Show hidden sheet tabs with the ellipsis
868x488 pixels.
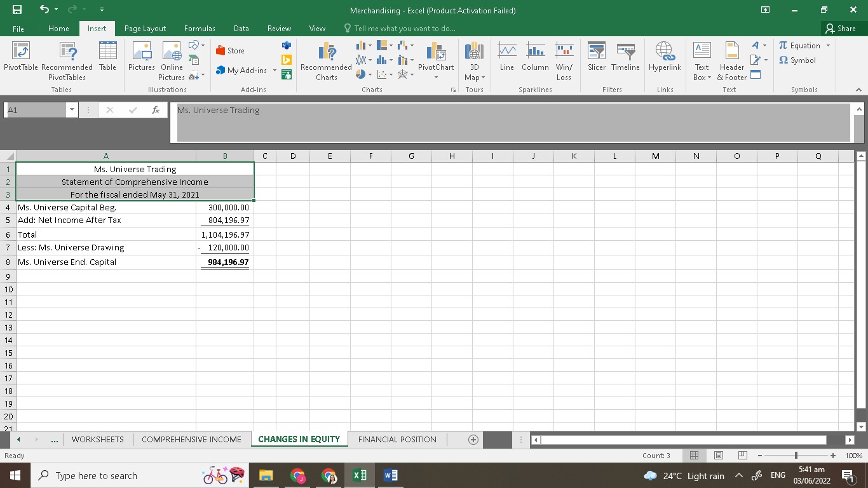tap(55, 439)
